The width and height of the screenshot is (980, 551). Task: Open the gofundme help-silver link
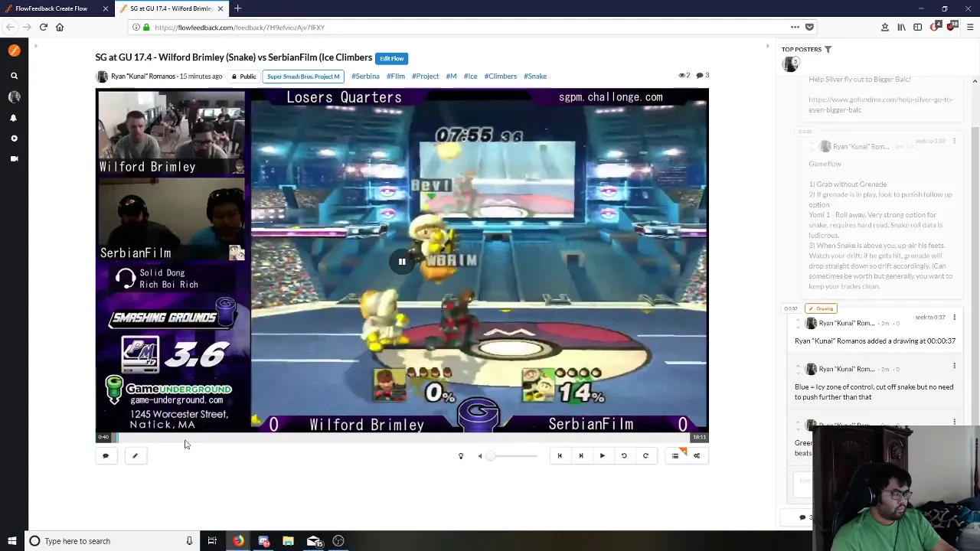880,105
